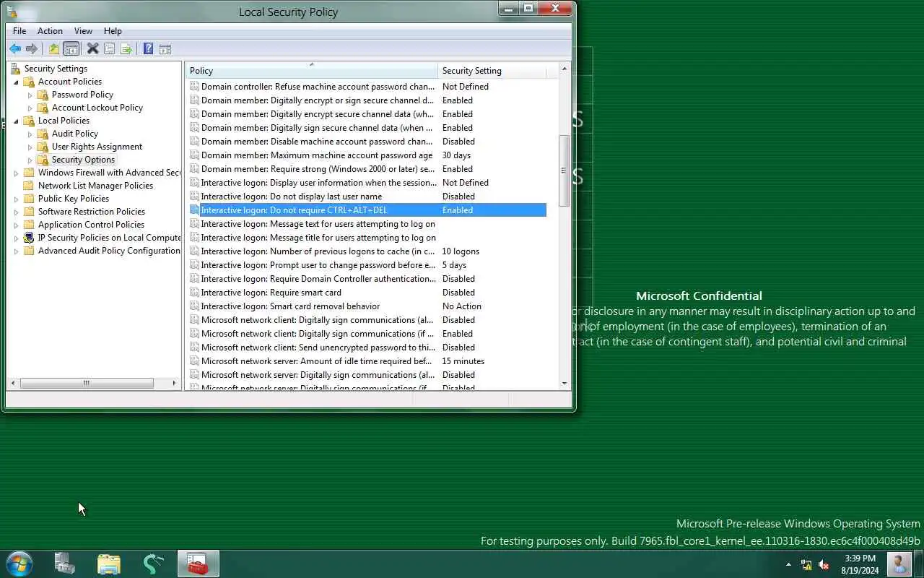Viewport: 924px width, 578px height.
Task: Select 'Microsoft network server: Amount of idle time' policy
Action: [367, 361]
